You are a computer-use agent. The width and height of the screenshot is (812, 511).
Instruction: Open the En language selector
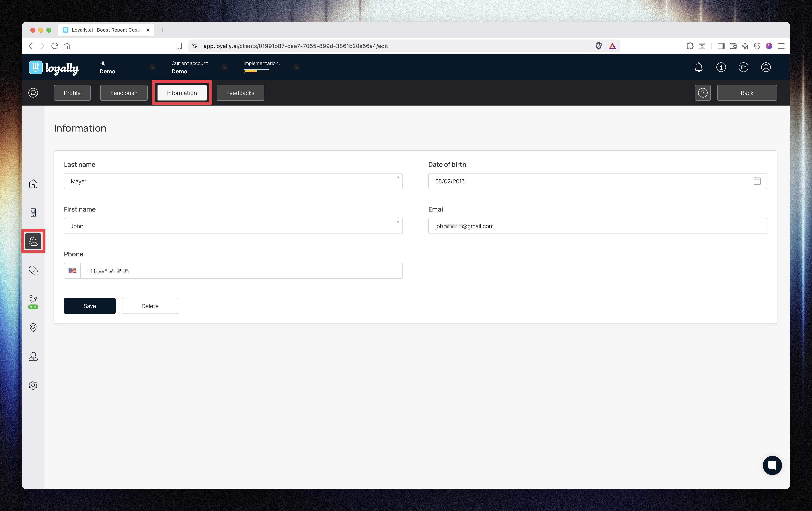click(743, 67)
